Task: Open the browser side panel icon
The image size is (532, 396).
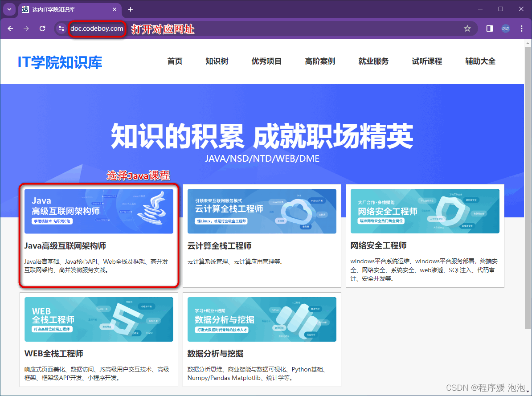Action: (489, 28)
